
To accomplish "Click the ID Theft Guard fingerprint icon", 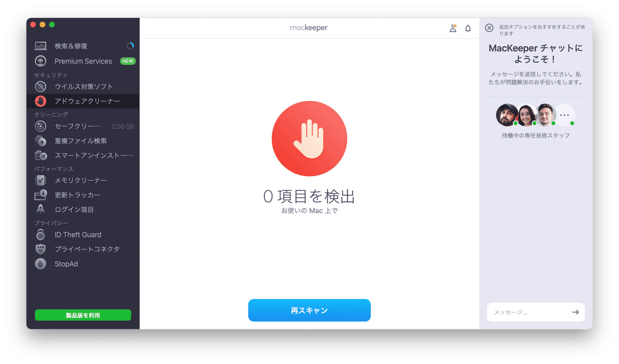I will [41, 235].
